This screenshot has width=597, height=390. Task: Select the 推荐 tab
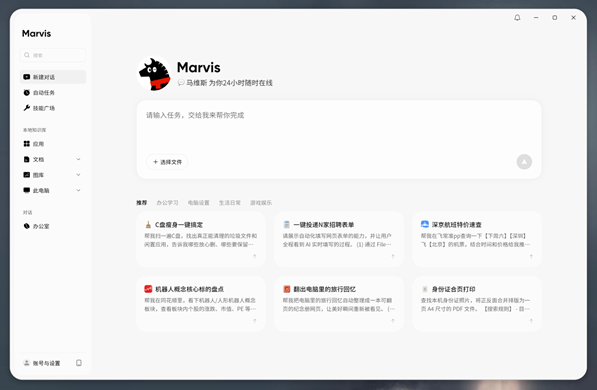[x=142, y=203]
